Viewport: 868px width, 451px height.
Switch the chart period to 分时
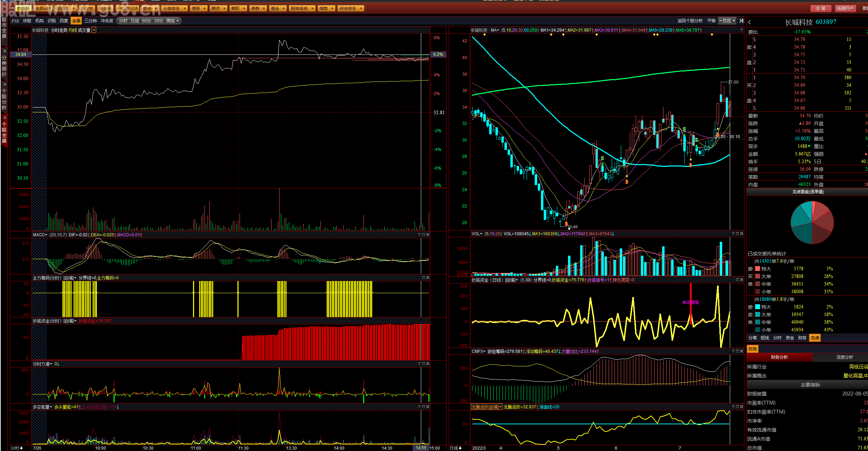pyautogui.click(x=123, y=21)
